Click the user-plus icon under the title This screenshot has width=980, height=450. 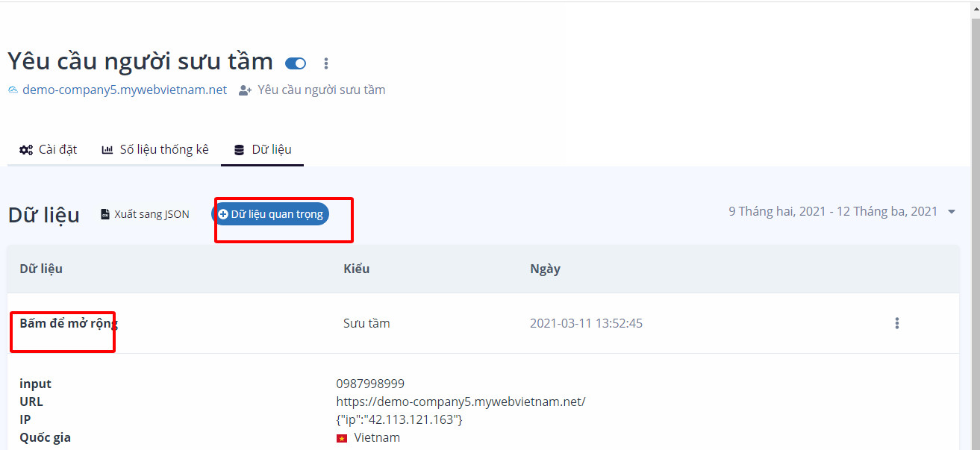(245, 90)
